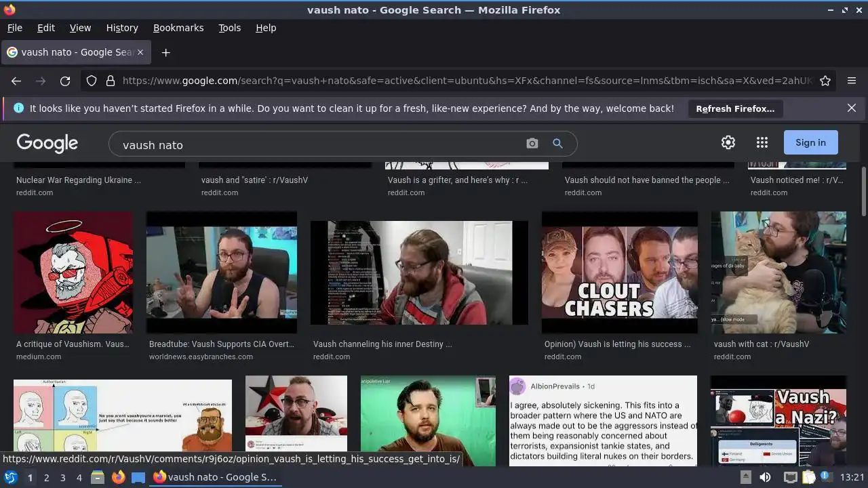Open the 'vaush with cat' image

tap(778, 272)
